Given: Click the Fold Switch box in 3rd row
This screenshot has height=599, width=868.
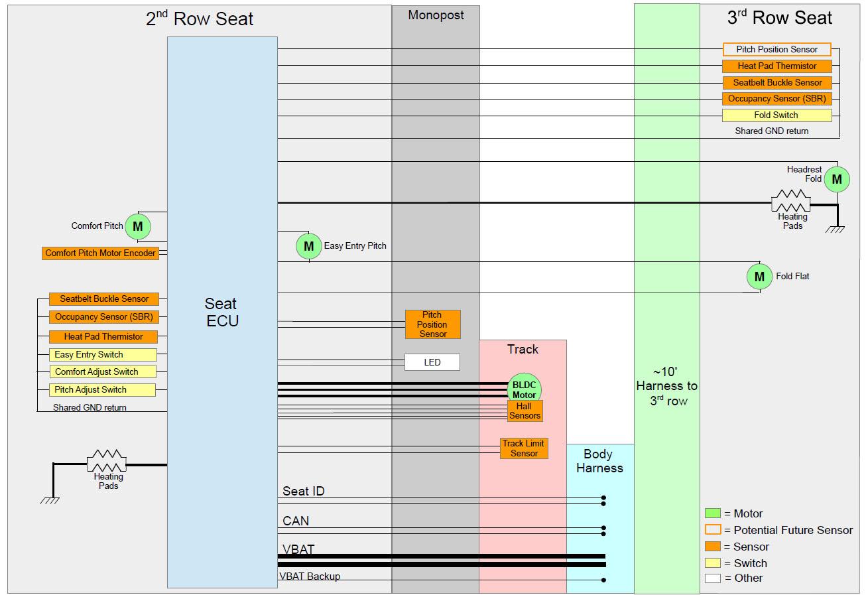Looking at the screenshot, I should point(776,115).
